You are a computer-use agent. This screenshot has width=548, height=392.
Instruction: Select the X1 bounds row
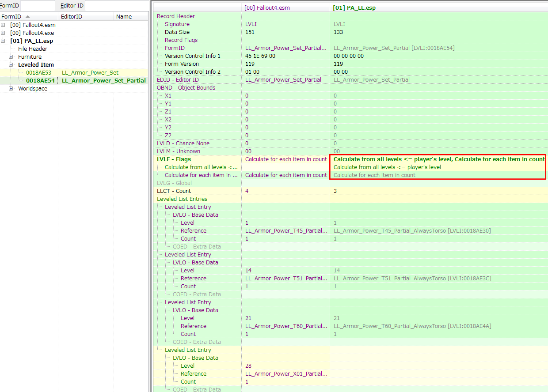(168, 95)
